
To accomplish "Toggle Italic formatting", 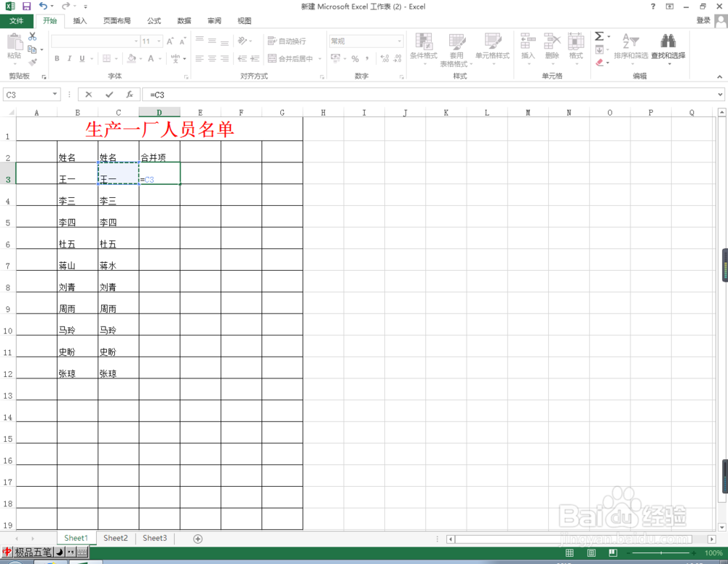I will click(69, 58).
